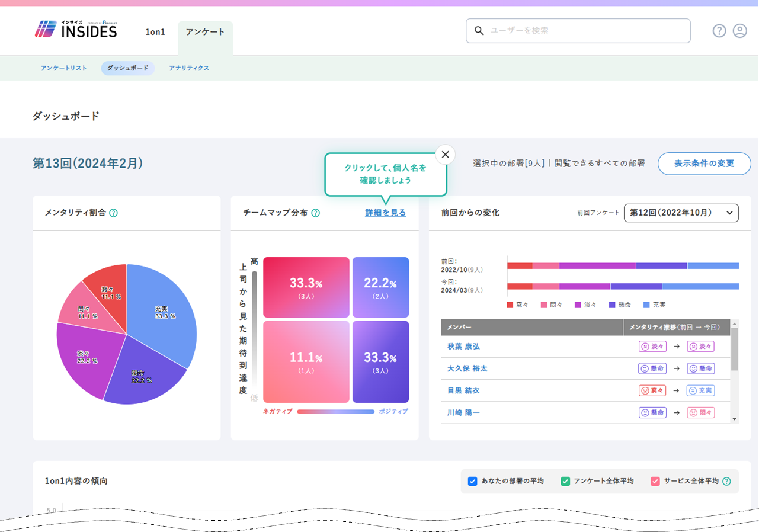
Task: Select the ダッシュボード sub-tab
Action: 128,68
